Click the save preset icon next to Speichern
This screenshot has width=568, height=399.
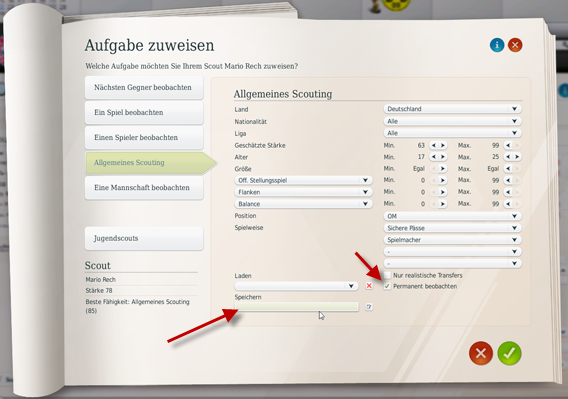(x=369, y=307)
